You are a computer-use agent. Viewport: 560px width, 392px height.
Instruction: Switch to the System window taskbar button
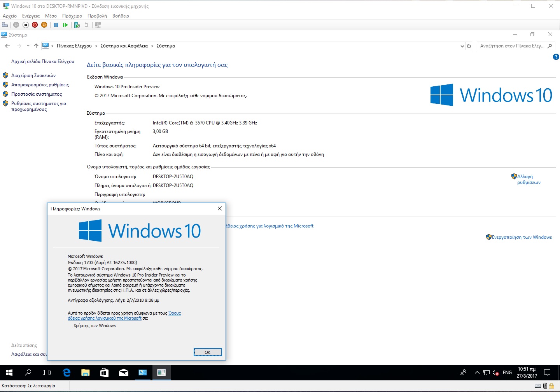[143, 373]
